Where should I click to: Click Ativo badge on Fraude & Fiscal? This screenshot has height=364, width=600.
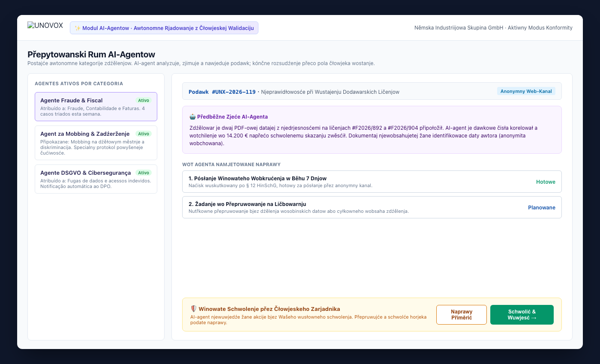click(x=144, y=101)
